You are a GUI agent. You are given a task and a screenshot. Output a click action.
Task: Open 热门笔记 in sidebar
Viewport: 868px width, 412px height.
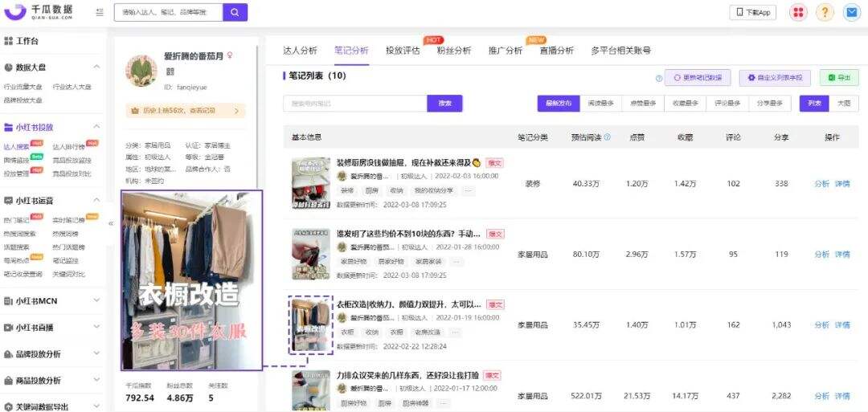tap(17, 219)
